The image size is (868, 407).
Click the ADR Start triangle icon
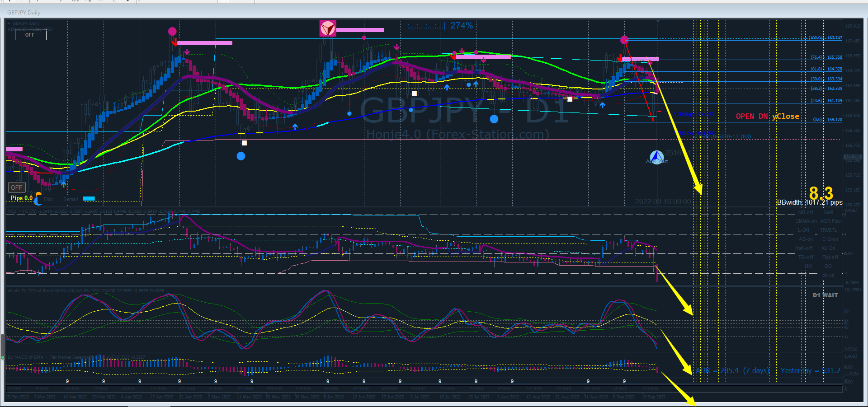(657, 157)
